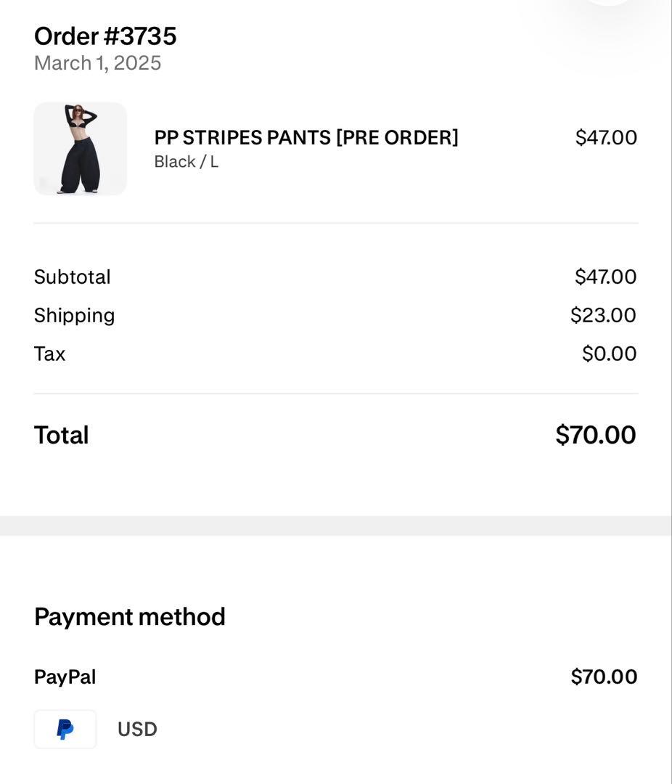
Task: Select the Order #3735 heading
Action: (105, 36)
